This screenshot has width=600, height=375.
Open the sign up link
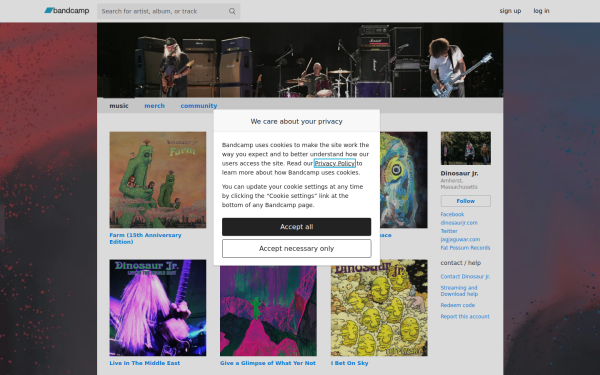click(x=510, y=11)
